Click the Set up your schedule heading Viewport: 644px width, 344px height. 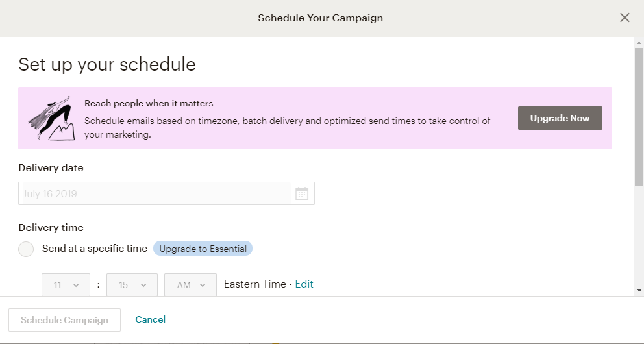pyautogui.click(x=107, y=64)
